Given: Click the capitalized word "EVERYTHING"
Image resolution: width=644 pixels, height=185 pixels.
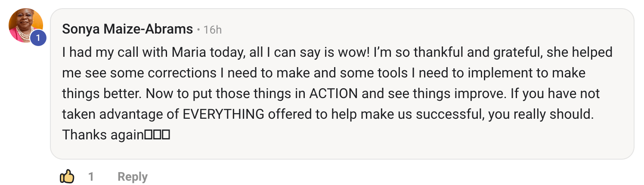Looking at the screenshot, I should point(223,114).
